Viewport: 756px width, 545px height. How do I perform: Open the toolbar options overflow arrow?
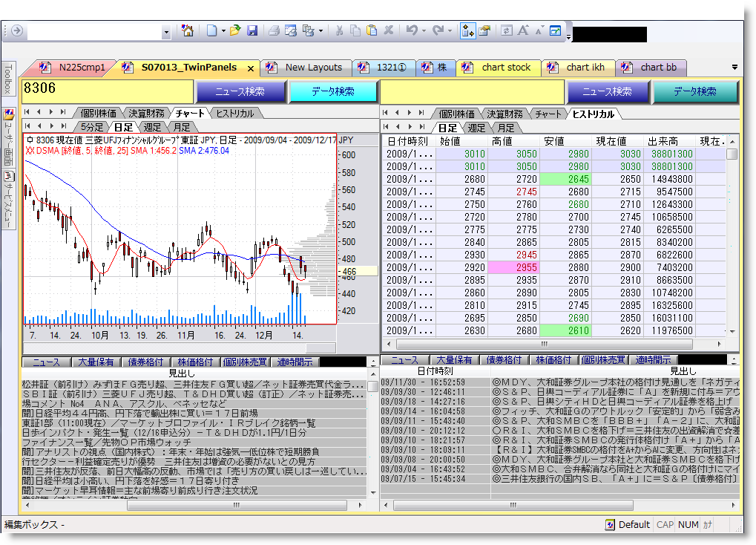(x=569, y=36)
